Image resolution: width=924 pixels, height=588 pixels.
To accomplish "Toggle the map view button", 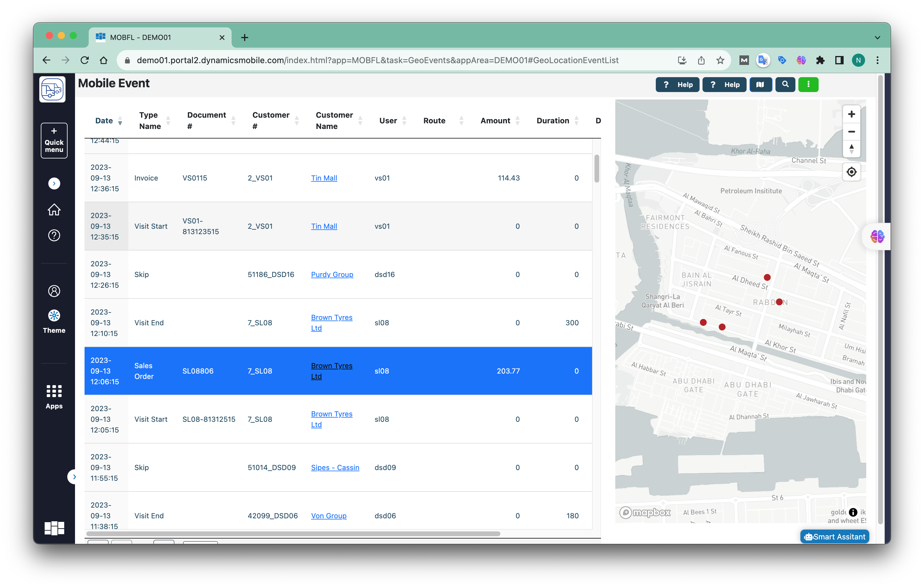I will pyautogui.click(x=761, y=85).
